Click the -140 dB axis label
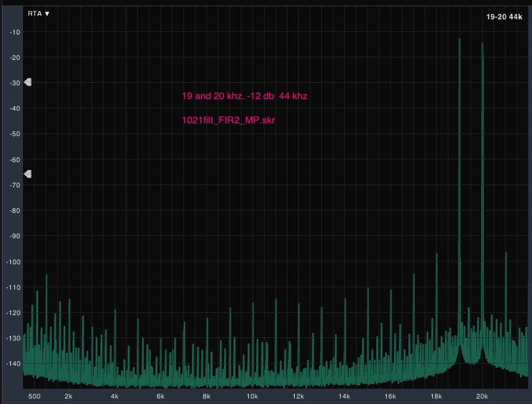 [x=13, y=363]
